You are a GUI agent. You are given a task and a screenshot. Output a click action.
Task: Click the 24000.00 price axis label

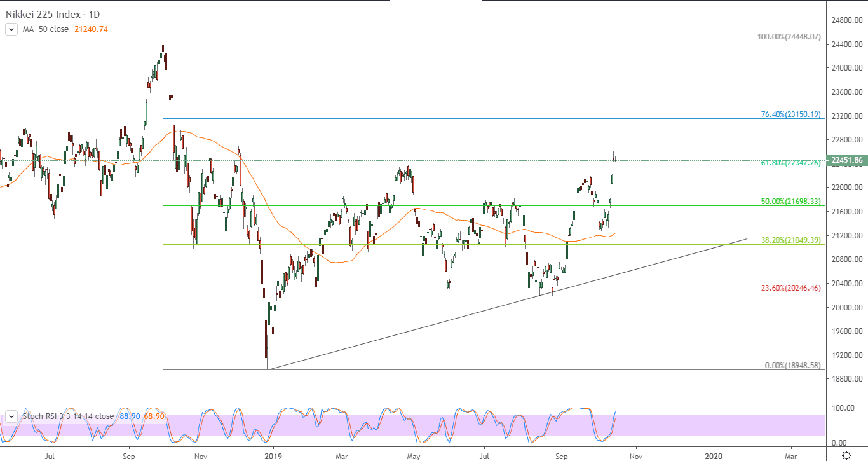tap(846, 68)
